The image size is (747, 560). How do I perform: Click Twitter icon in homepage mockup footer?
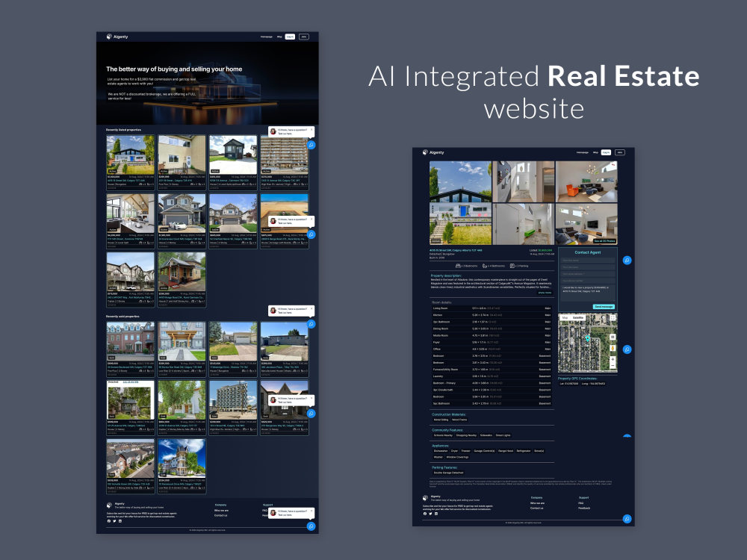[x=114, y=521]
